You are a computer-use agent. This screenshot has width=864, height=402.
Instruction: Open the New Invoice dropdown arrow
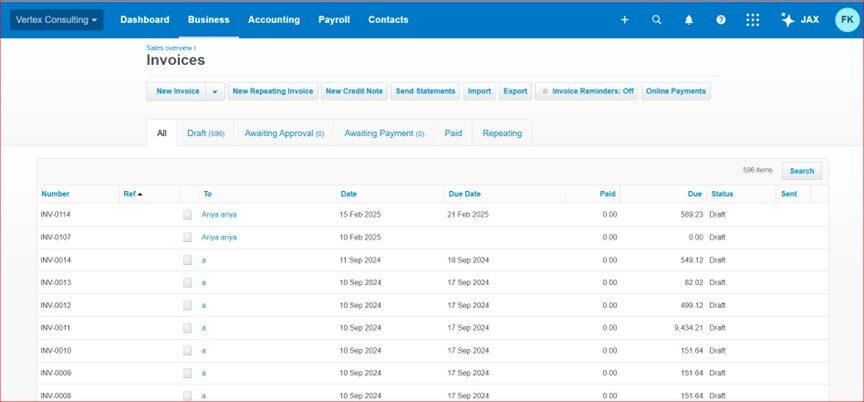coord(215,91)
